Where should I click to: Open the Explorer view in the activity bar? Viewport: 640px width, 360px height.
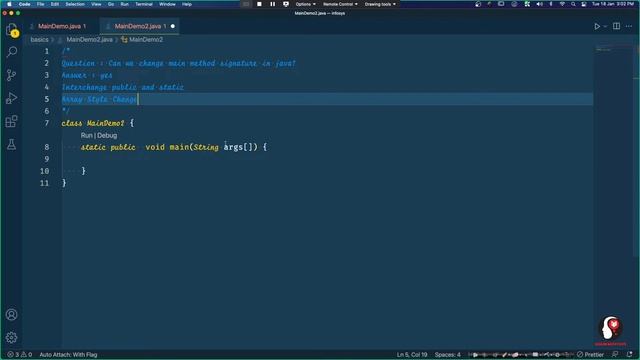(12, 29)
